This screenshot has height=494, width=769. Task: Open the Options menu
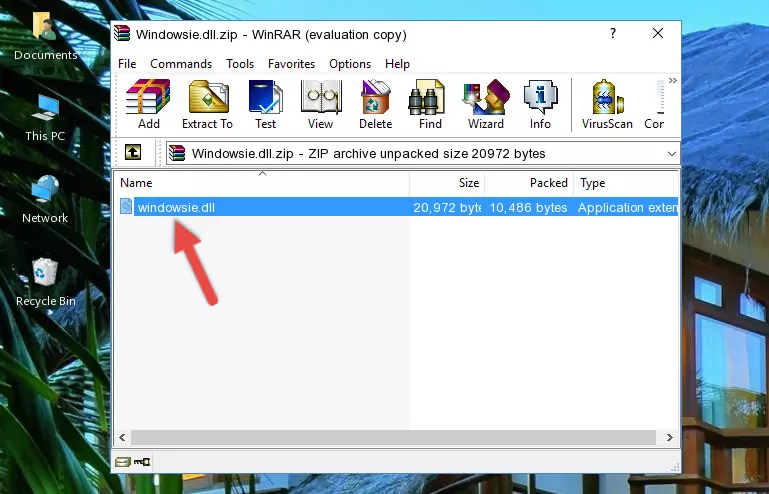[350, 64]
